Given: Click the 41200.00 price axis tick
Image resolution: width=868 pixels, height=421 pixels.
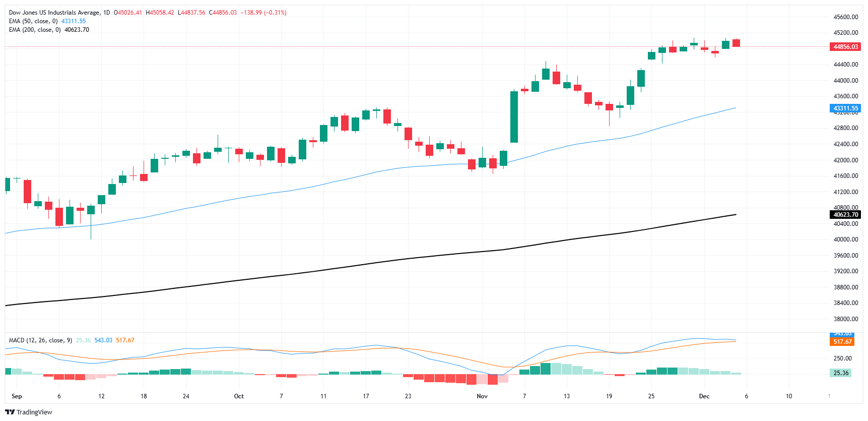Looking at the screenshot, I should tap(846, 192).
